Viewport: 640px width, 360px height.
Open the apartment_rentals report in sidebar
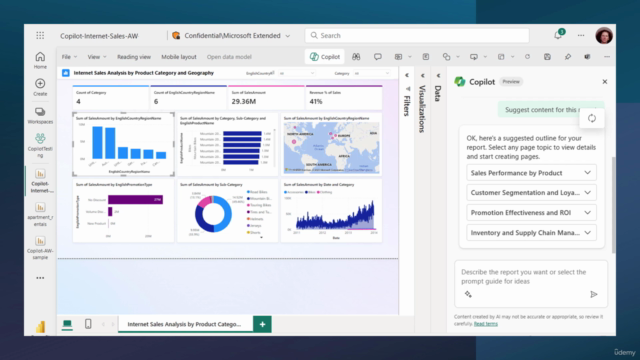point(40,214)
